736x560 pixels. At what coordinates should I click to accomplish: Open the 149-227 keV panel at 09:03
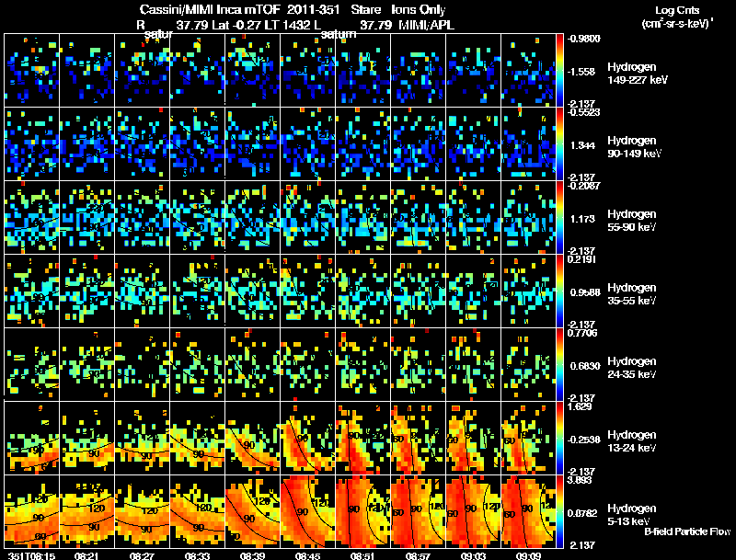tap(473, 71)
